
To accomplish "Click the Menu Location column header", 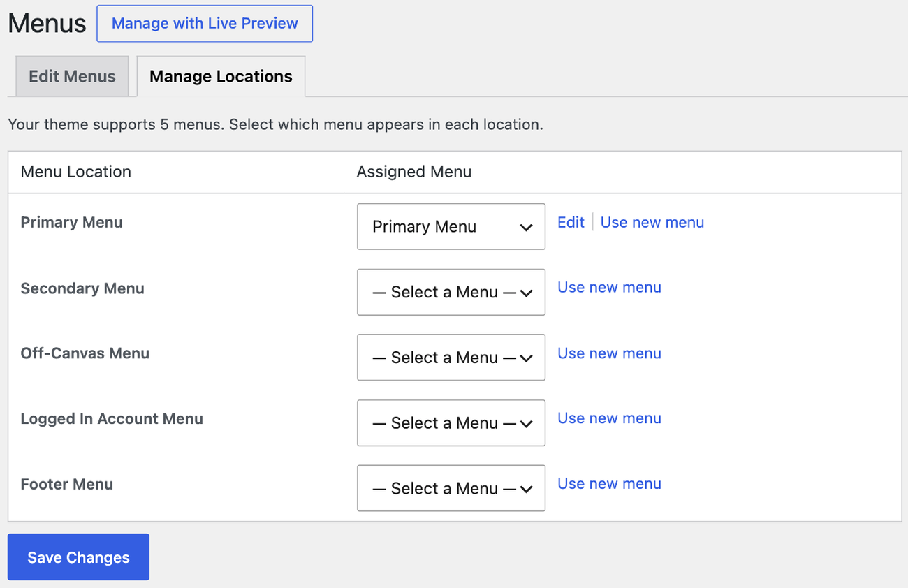I will point(76,172).
